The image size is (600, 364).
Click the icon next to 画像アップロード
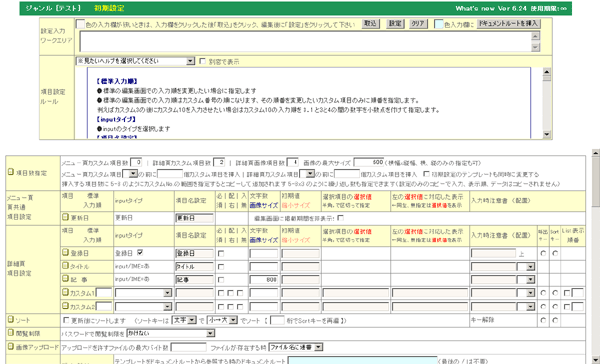(x=11, y=346)
